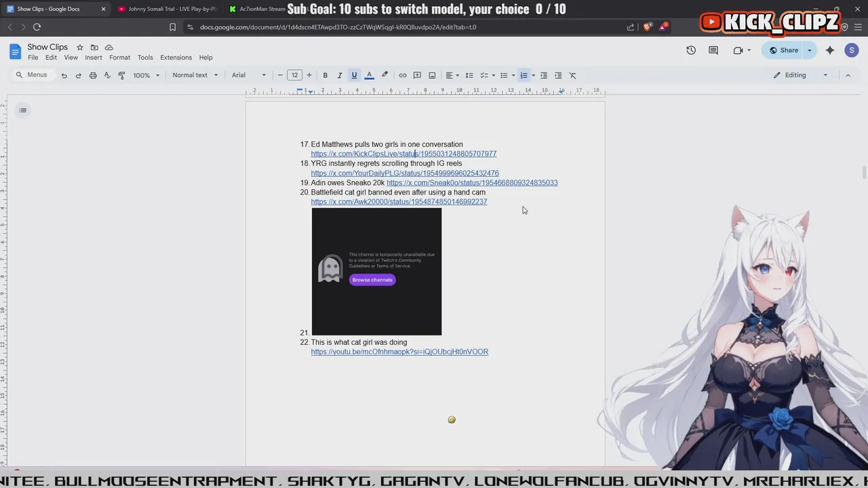Show all comments panel icon
Image resolution: width=868 pixels, height=488 pixels.
(713, 50)
